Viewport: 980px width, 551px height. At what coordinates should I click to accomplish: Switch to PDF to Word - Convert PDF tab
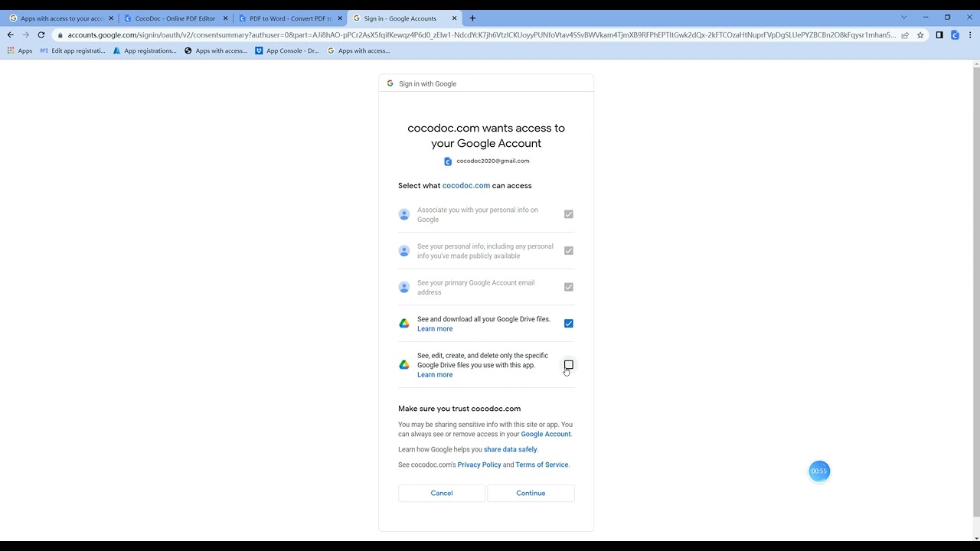coord(290,18)
